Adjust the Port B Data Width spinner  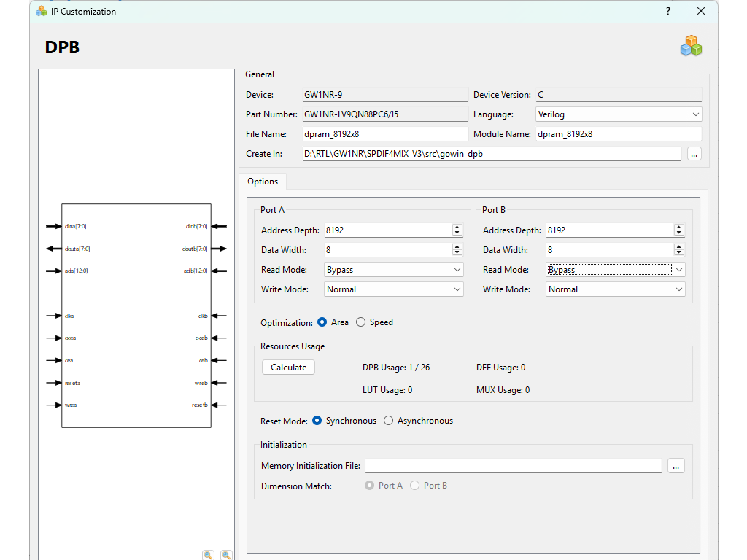(x=678, y=249)
